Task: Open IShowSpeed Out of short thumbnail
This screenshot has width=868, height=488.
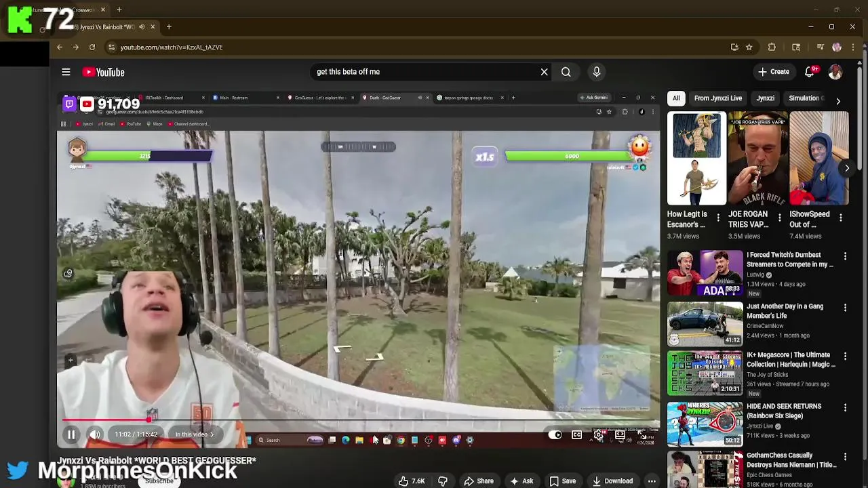Action: tap(819, 159)
